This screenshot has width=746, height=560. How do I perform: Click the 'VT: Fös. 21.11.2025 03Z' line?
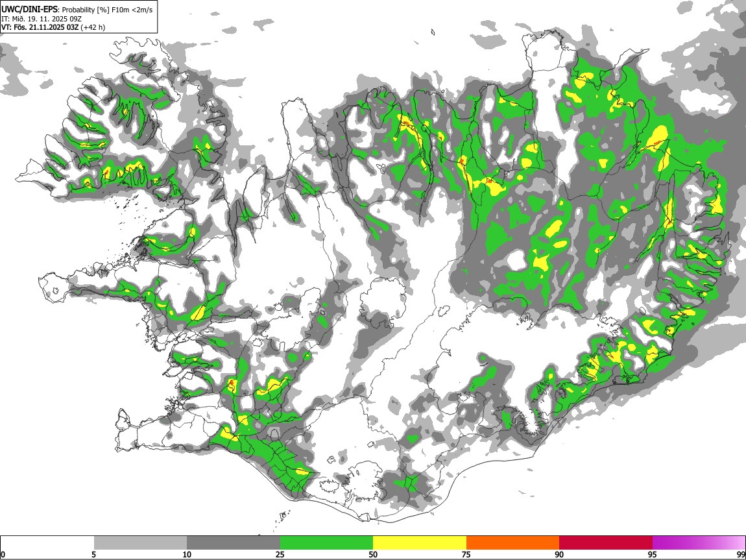coord(40,27)
